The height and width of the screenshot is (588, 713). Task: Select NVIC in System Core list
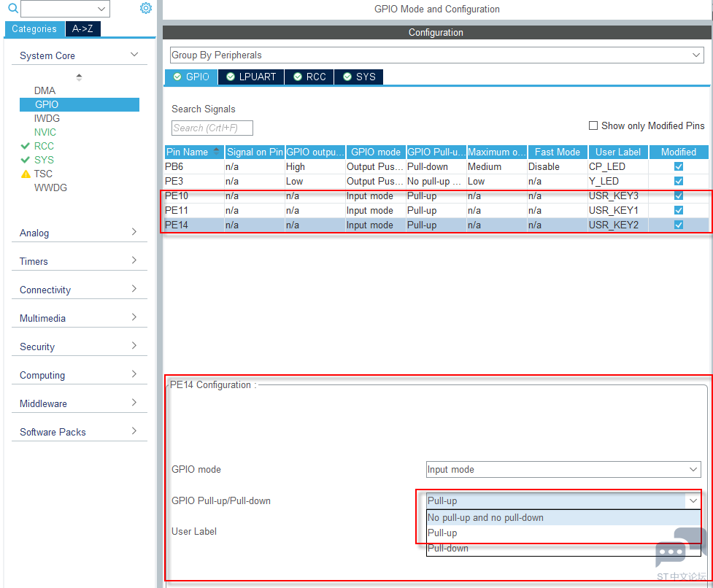coord(45,132)
